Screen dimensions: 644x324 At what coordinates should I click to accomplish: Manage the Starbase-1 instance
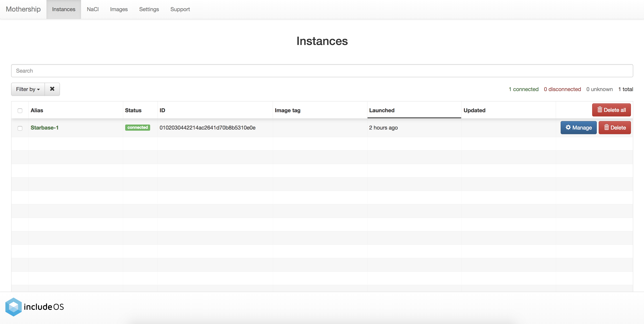point(578,128)
